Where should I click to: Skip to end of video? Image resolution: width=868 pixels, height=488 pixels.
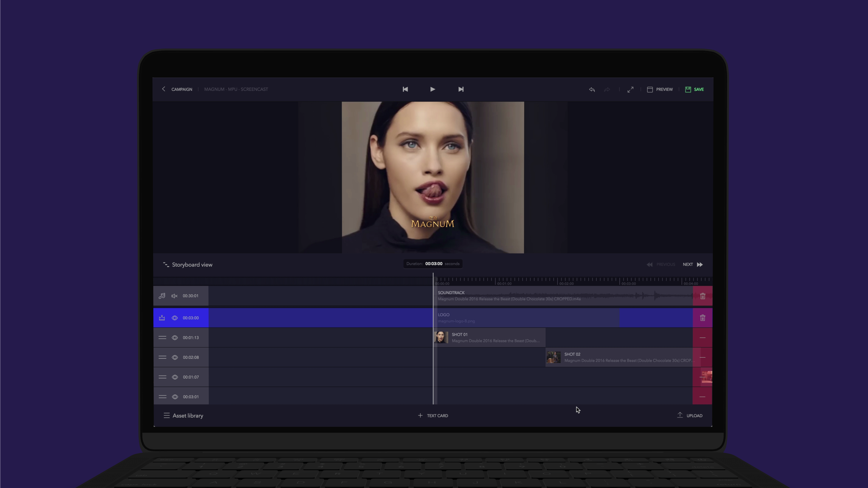click(461, 89)
